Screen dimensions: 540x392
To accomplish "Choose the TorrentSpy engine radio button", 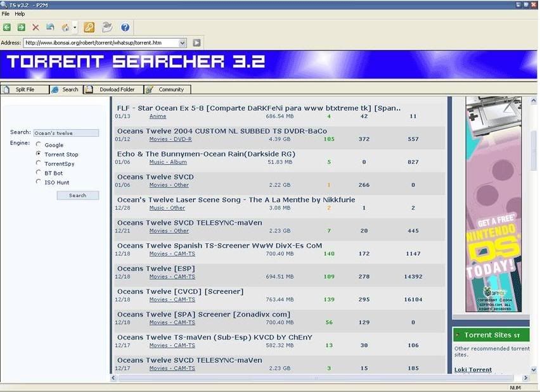I will pyautogui.click(x=39, y=163).
